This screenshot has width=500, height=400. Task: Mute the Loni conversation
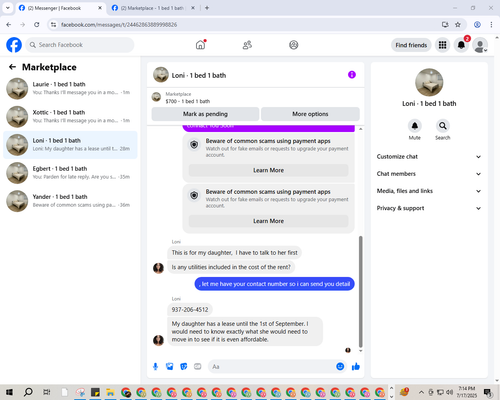415,126
